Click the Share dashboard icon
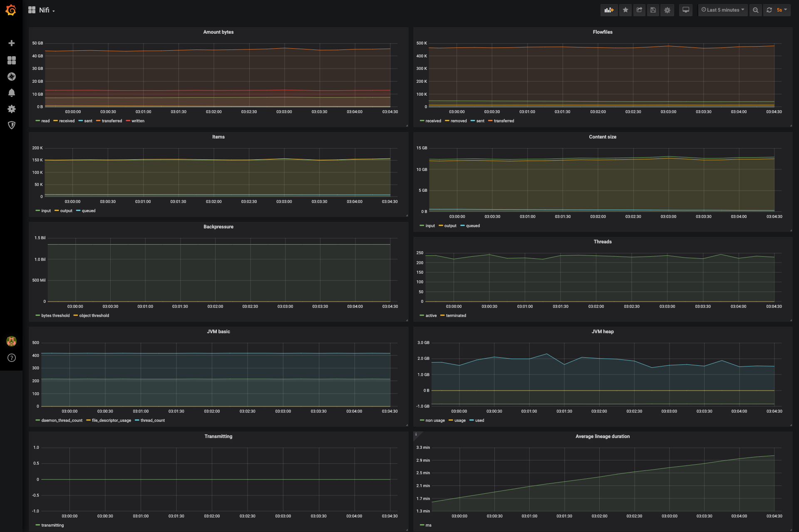The height and width of the screenshot is (532, 799). pos(639,10)
